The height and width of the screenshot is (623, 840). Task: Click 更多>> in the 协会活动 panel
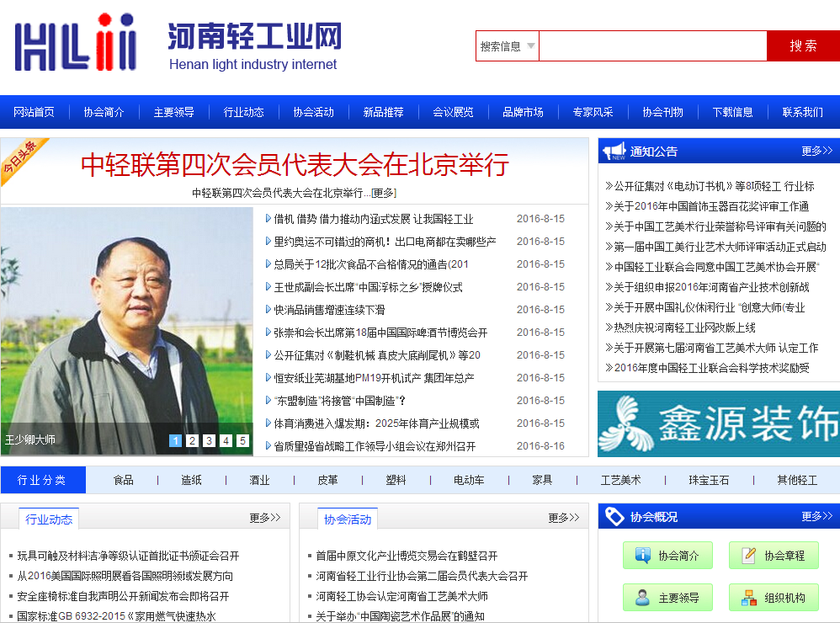(564, 518)
